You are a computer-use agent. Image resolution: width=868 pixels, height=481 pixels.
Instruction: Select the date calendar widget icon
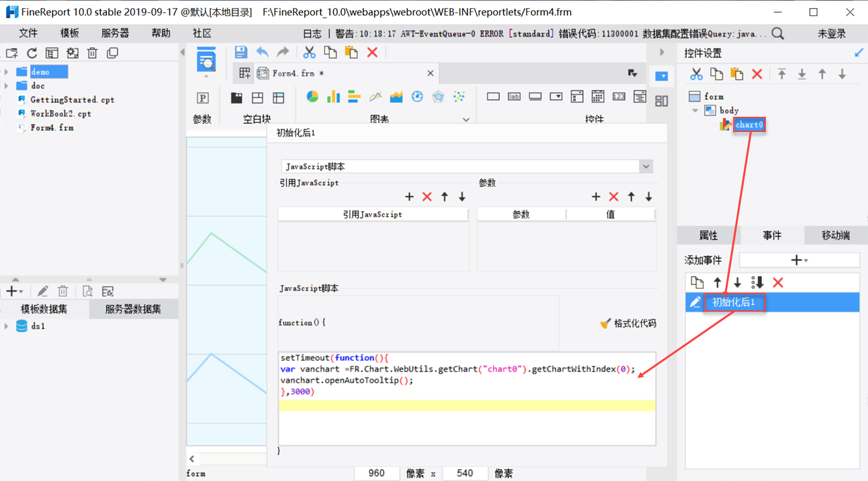pos(598,97)
